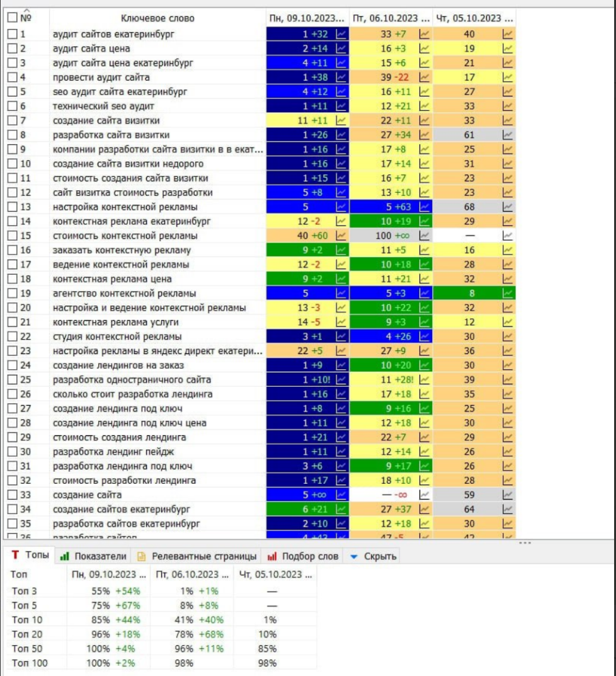The image size is (616, 676).
Task: Click the Скрыть dropdown arrow
Action: coord(353,556)
